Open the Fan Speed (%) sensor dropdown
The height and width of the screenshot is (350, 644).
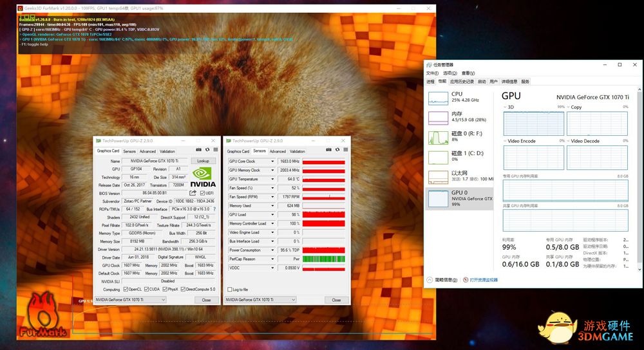[x=272, y=188]
